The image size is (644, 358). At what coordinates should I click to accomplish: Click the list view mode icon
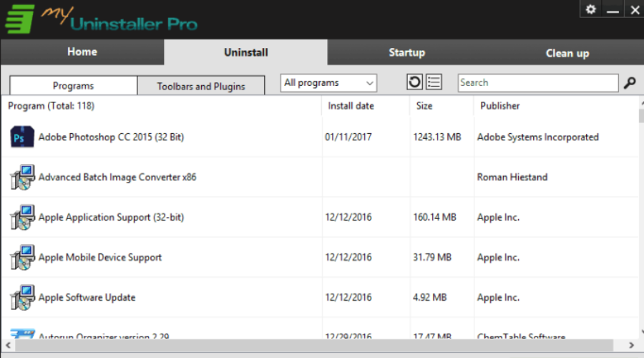pyautogui.click(x=434, y=82)
